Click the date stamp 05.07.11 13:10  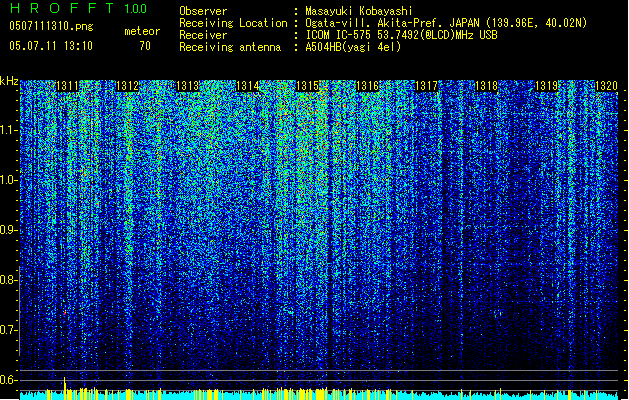(x=51, y=46)
